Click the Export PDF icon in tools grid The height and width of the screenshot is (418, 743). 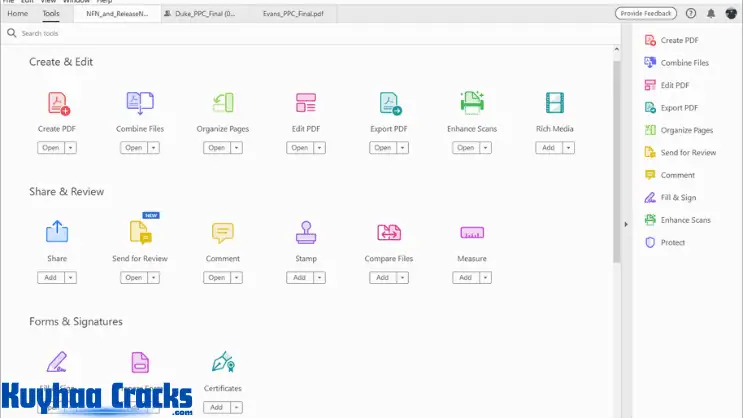point(389,103)
